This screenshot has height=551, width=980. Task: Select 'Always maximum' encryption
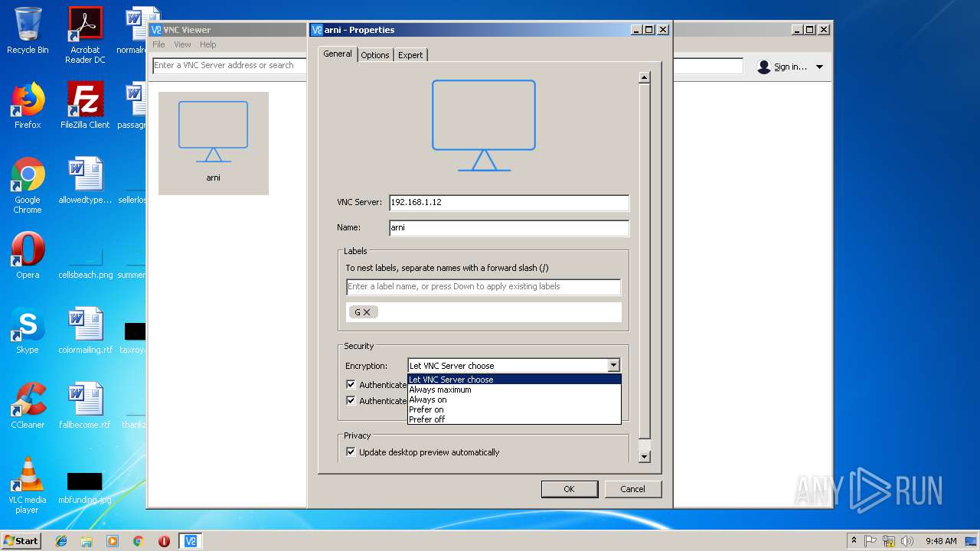(x=514, y=390)
